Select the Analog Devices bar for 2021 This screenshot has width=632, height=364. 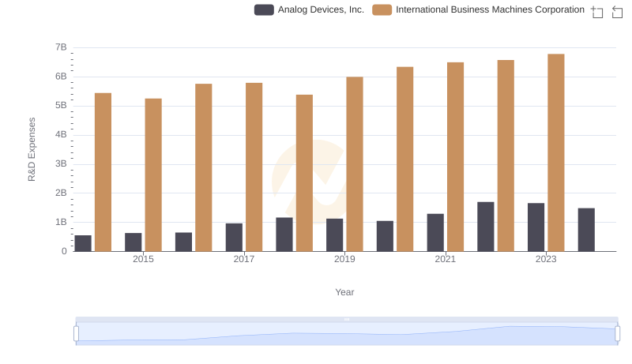pyautogui.click(x=435, y=233)
